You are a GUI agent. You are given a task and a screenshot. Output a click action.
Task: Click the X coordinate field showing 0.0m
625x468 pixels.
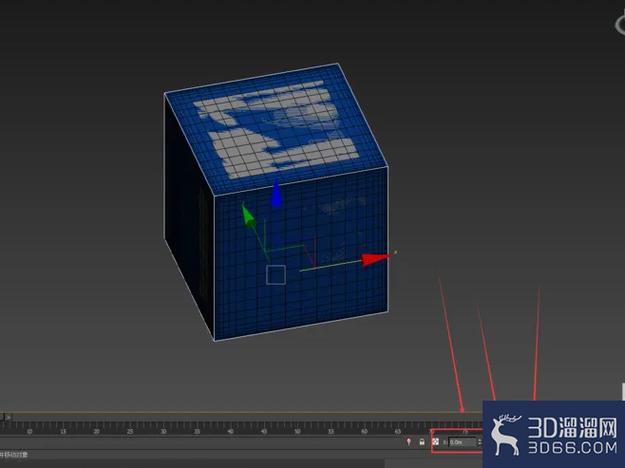coord(462,442)
